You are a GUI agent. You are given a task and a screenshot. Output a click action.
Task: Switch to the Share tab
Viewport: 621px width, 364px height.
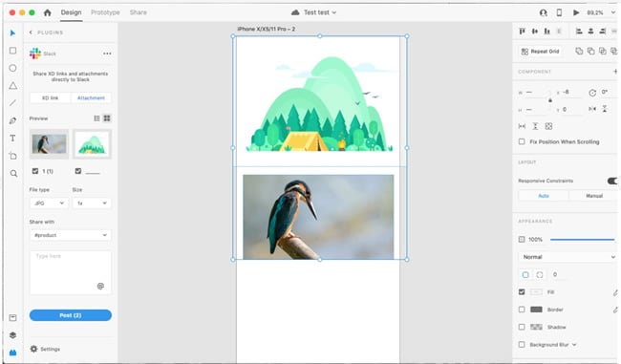click(139, 12)
